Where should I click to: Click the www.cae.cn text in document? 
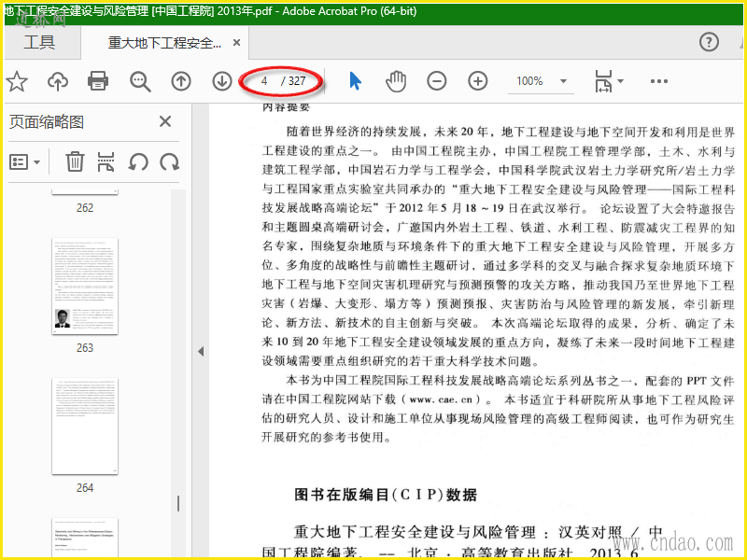click(x=441, y=399)
